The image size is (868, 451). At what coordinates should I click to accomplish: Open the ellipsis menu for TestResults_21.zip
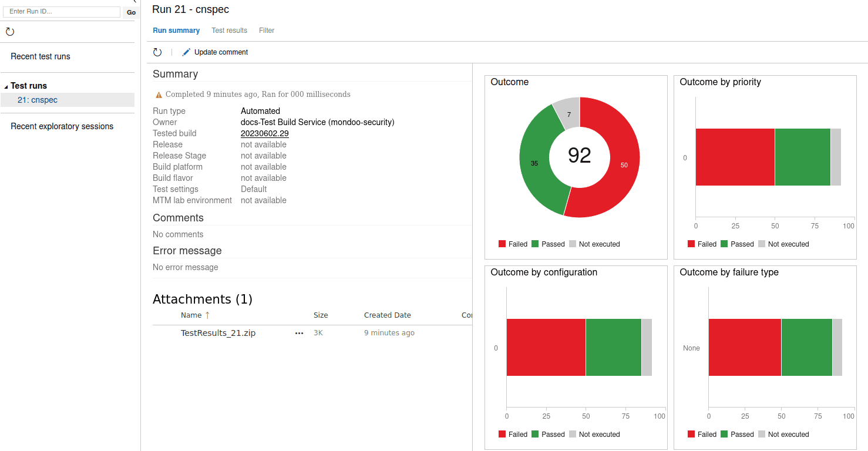(299, 333)
